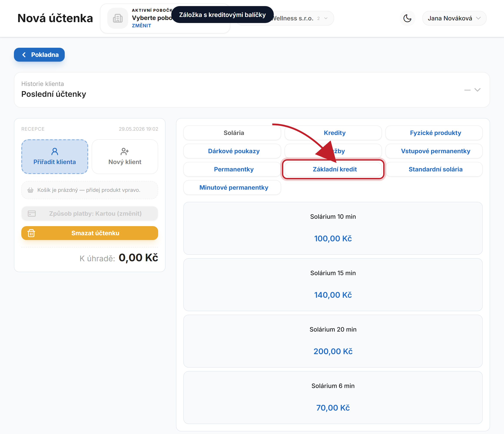
Task: Click the 100,00 Kč price
Action: pyautogui.click(x=333, y=238)
